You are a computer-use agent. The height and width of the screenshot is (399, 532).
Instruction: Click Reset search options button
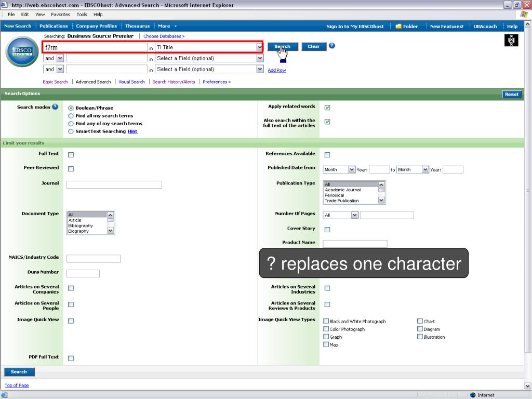pyautogui.click(x=512, y=95)
